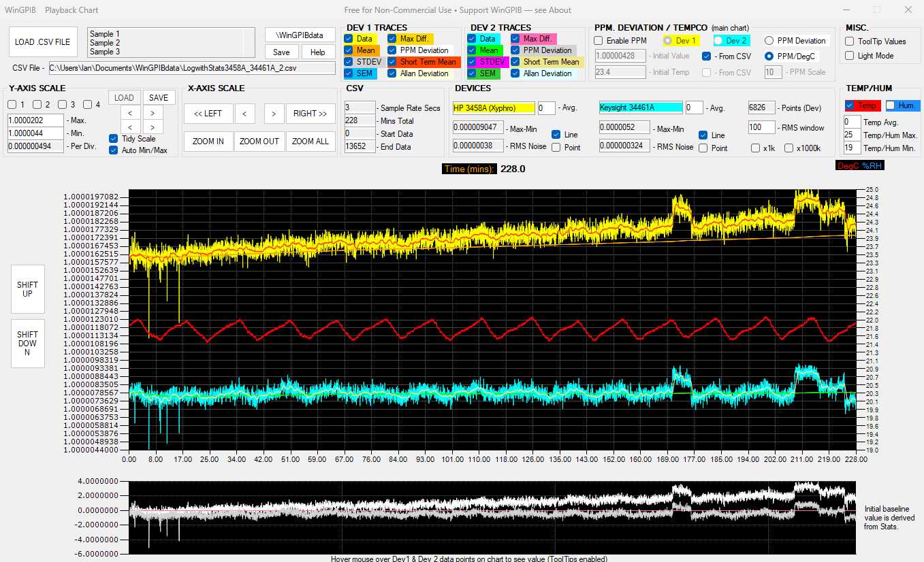Toggle Dev 1 Allan Deviation trace

tap(392, 73)
